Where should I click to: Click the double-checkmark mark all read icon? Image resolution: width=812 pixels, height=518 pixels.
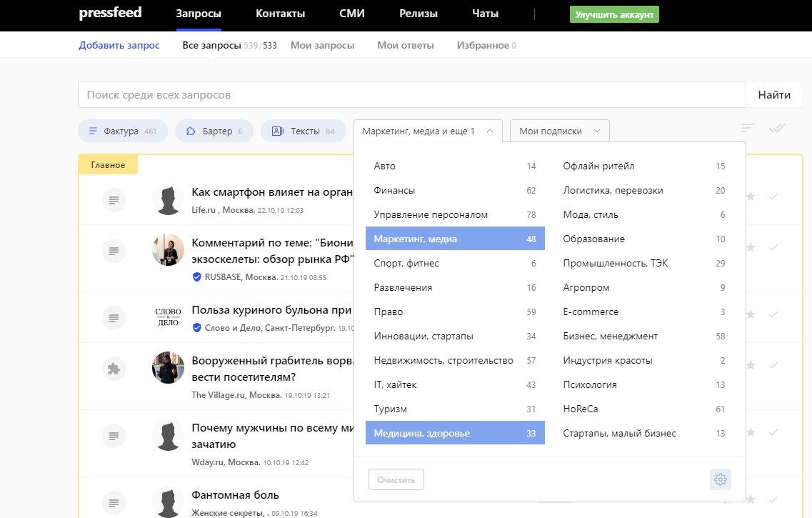(777, 128)
